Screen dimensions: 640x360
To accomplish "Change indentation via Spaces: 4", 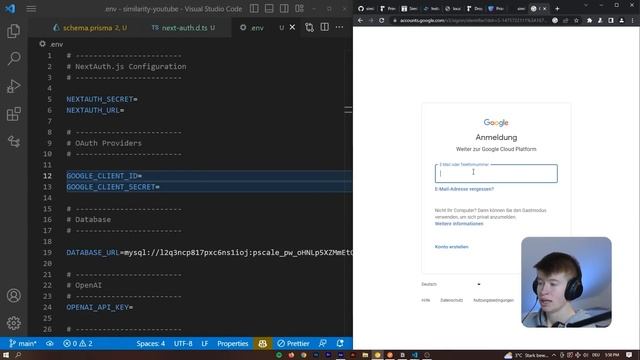I will pyautogui.click(x=151, y=344).
